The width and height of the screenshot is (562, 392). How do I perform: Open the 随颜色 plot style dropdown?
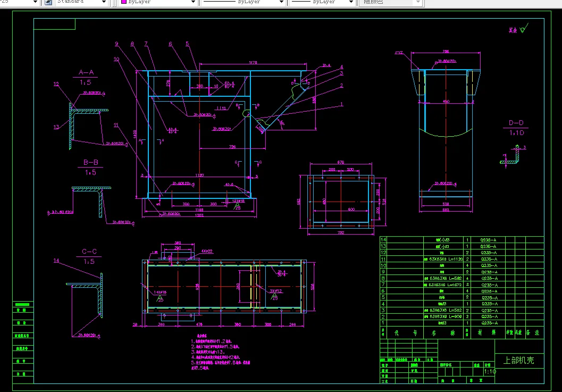418,2
